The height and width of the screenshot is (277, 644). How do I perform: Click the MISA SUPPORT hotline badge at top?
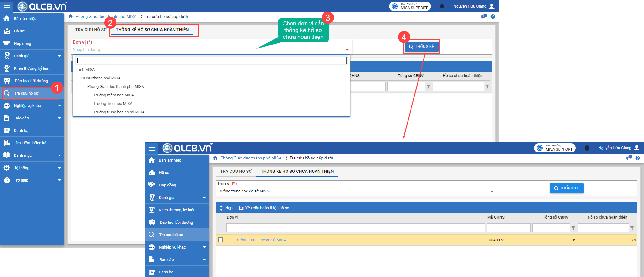(410, 6)
